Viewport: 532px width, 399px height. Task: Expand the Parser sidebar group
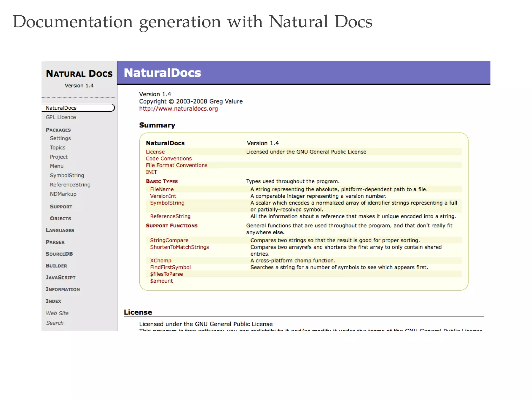tap(55, 242)
